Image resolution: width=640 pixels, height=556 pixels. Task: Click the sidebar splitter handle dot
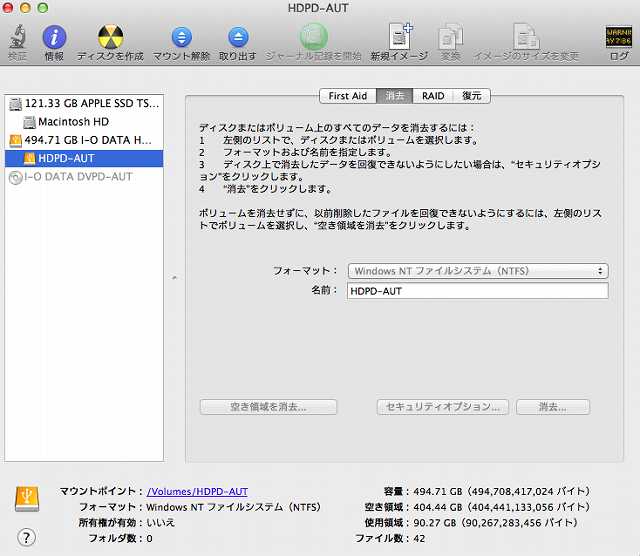tap(175, 278)
